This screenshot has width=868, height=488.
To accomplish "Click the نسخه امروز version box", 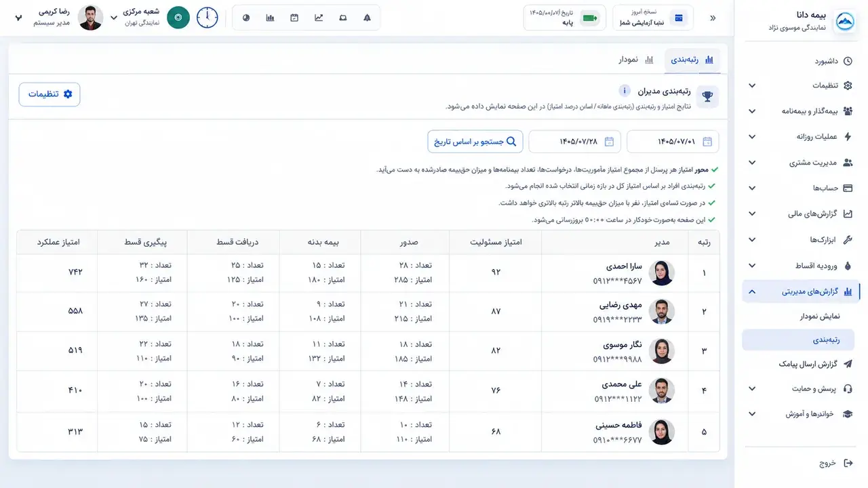I will coord(653,18).
